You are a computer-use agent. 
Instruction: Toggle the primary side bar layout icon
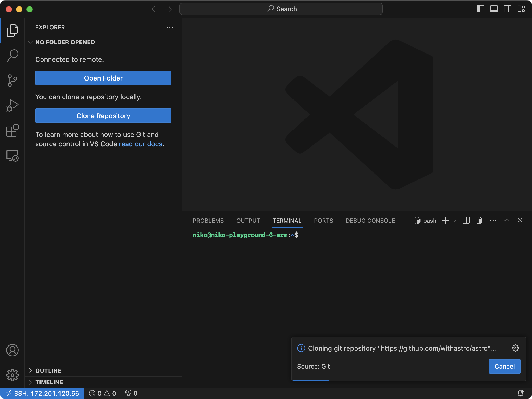click(x=481, y=9)
